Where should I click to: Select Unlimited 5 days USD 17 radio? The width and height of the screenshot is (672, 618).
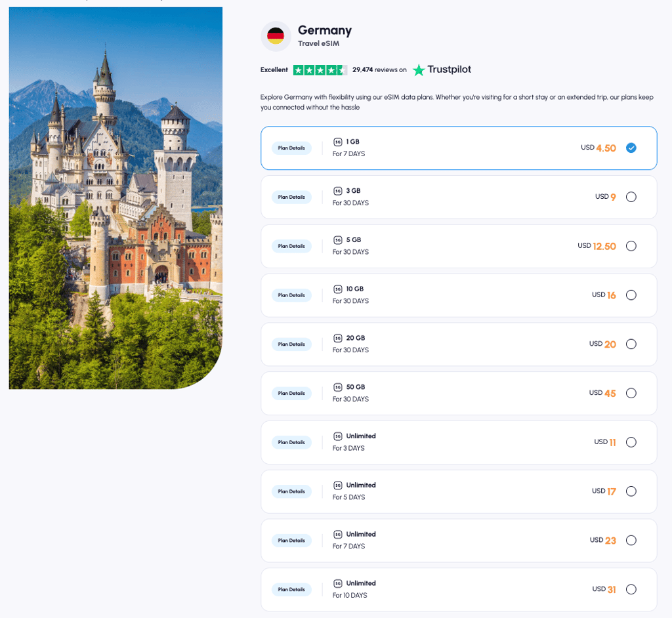[631, 491]
